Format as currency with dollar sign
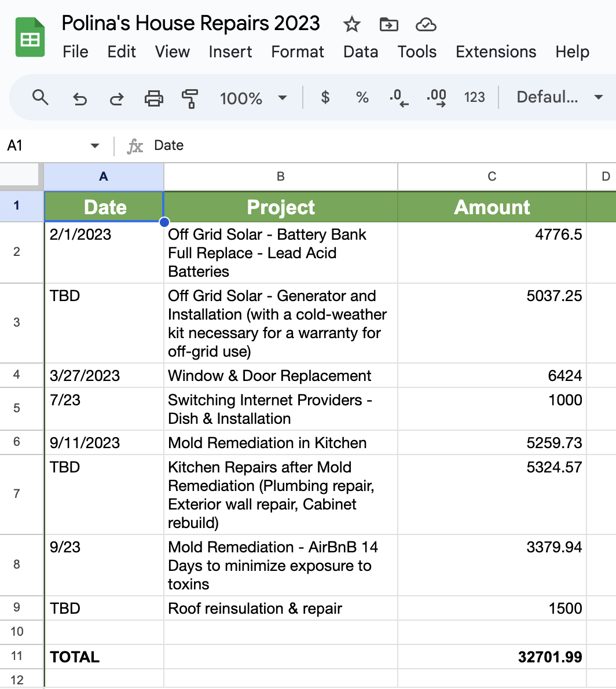The width and height of the screenshot is (616, 689). (325, 97)
